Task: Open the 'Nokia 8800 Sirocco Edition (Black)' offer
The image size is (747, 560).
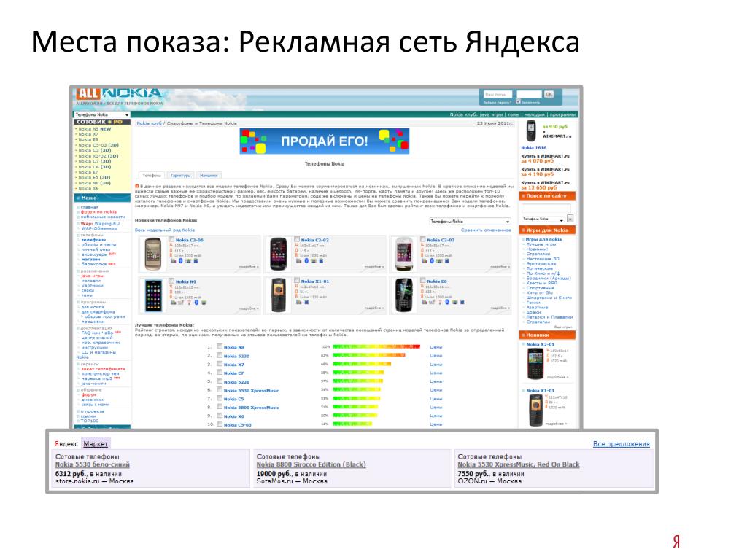Action: (311, 464)
